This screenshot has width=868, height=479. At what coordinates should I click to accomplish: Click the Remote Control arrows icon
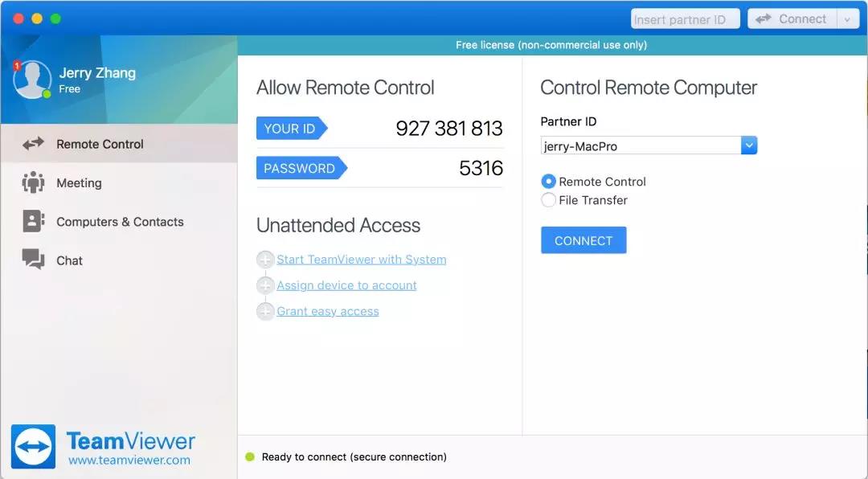click(33, 144)
